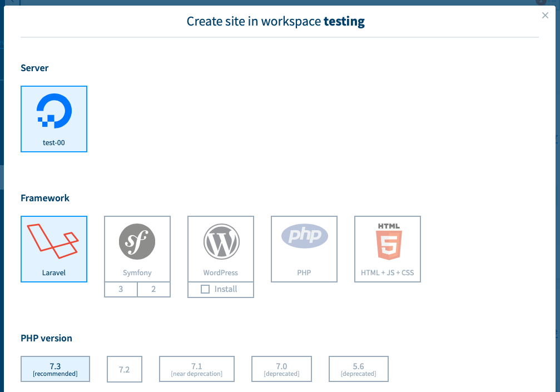560x392 pixels.
Task: Select the test-00 DigitalOcean server
Action: (54, 119)
